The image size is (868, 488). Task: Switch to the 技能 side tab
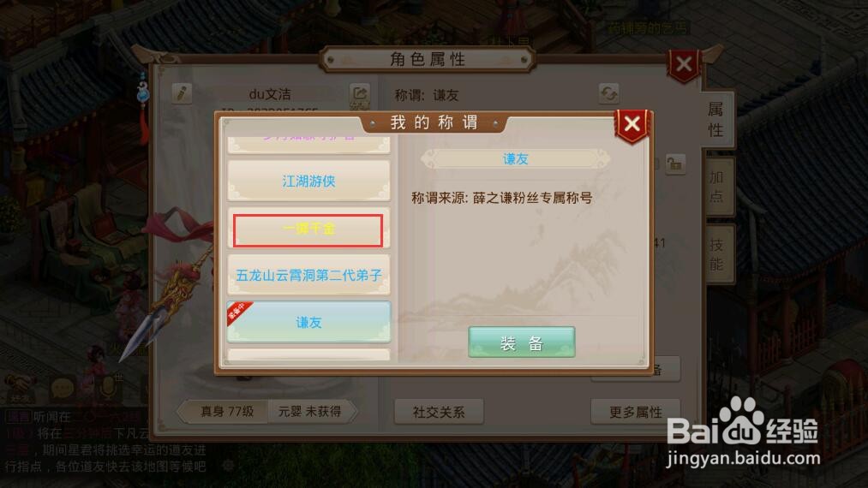pyautogui.click(x=717, y=254)
